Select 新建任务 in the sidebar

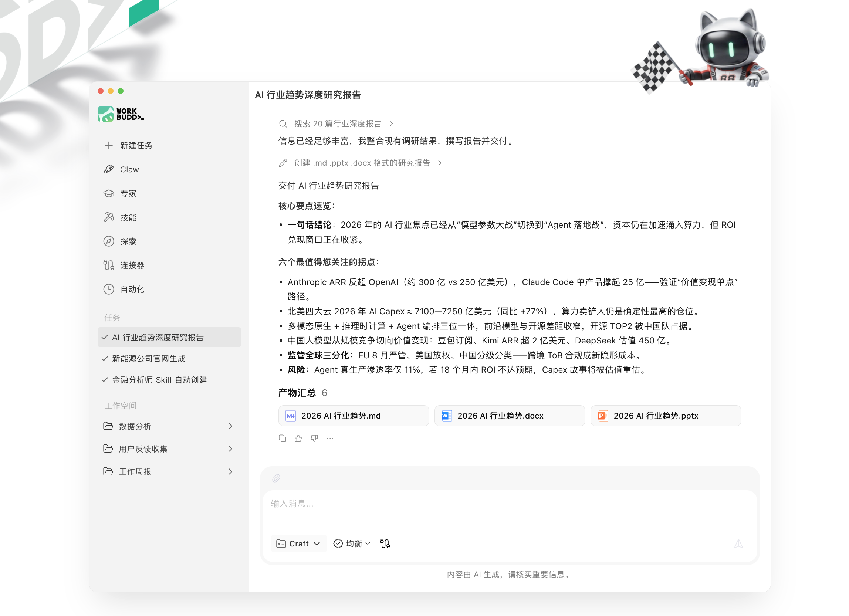pos(169,145)
